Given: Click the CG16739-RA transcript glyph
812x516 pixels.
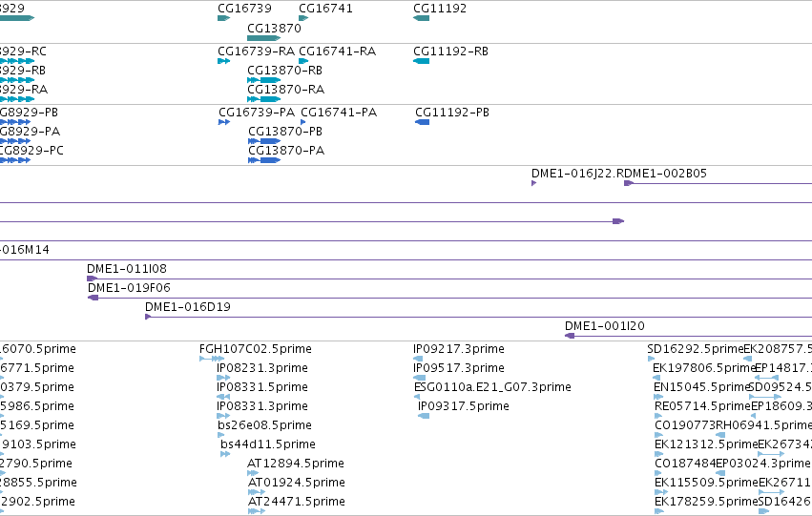Looking at the screenshot, I should click(223, 61).
